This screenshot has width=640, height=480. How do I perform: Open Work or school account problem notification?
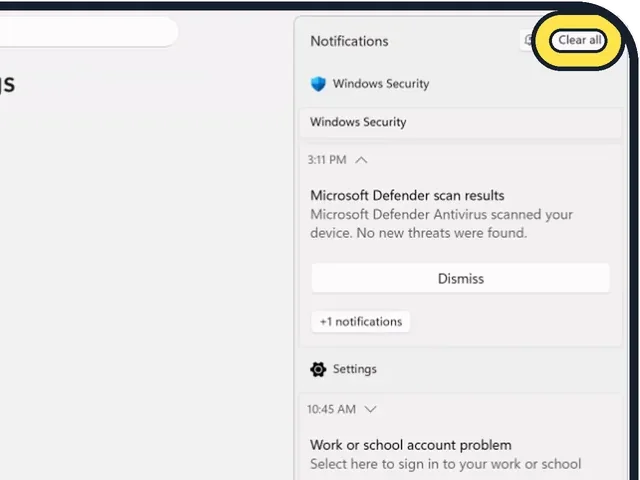click(x=411, y=445)
